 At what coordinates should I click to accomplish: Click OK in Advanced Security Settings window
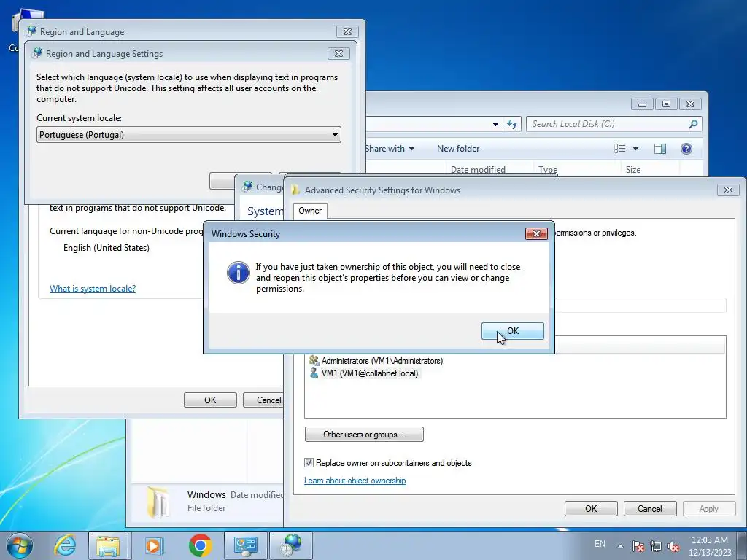tap(591, 508)
